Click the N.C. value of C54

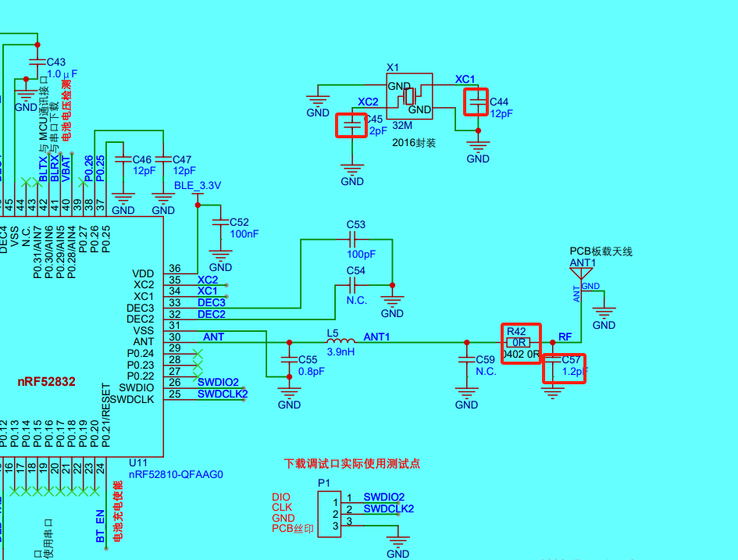click(357, 300)
